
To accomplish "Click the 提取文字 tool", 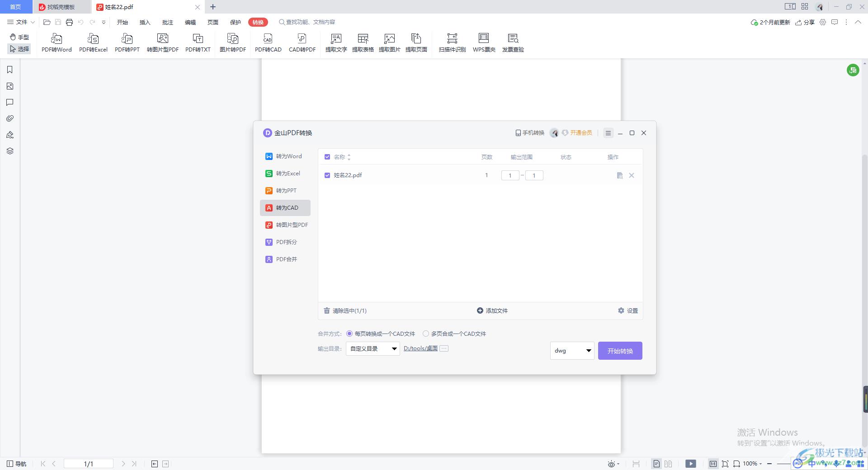I will point(336,43).
